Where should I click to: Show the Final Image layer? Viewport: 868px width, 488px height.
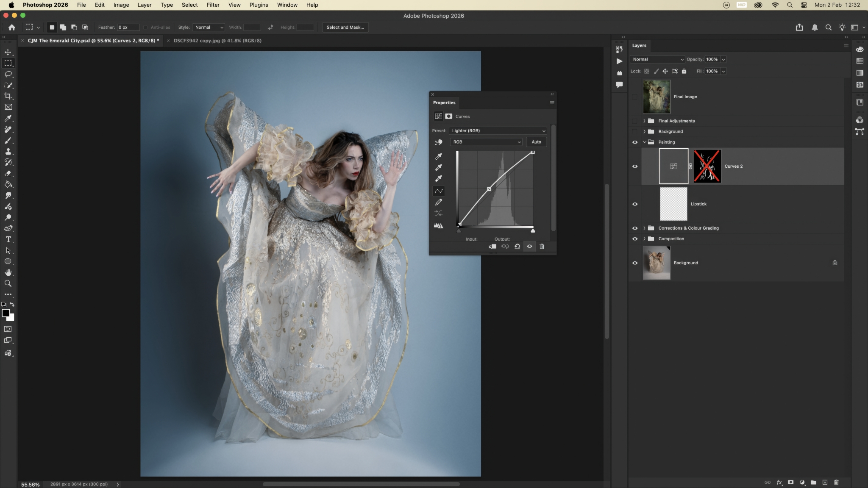click(x=635, y=97)
